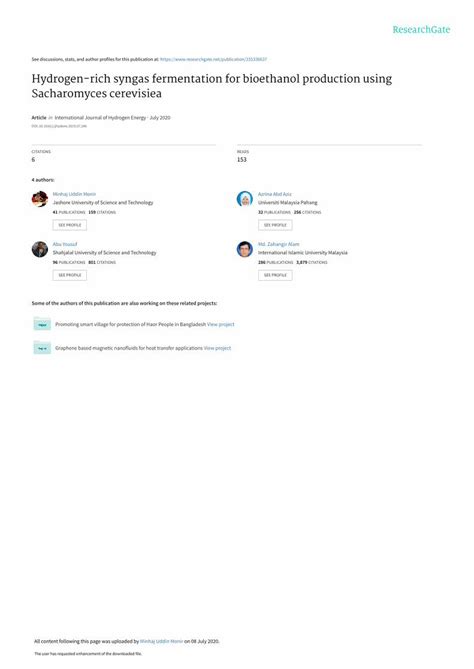This screenshot has width=474, height=669.
Task: Open Azrina Abd Aziz author name link
Action: (x=275, y=194)
